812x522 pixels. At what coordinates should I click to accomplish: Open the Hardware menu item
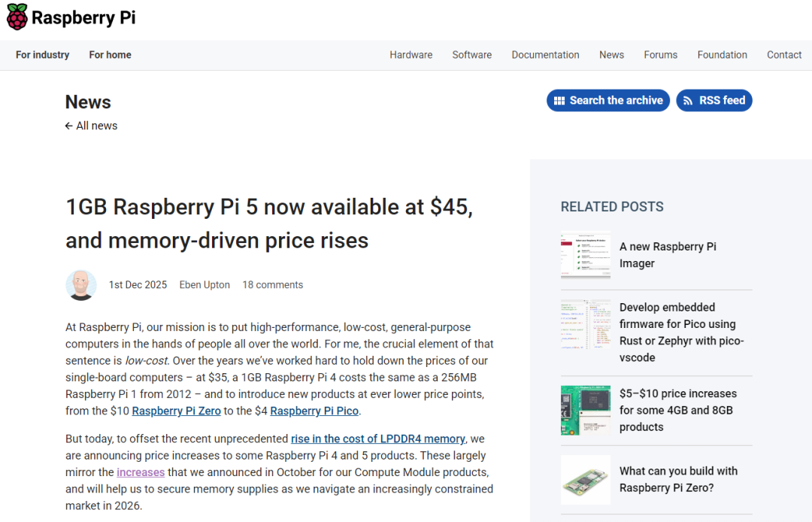411,55
